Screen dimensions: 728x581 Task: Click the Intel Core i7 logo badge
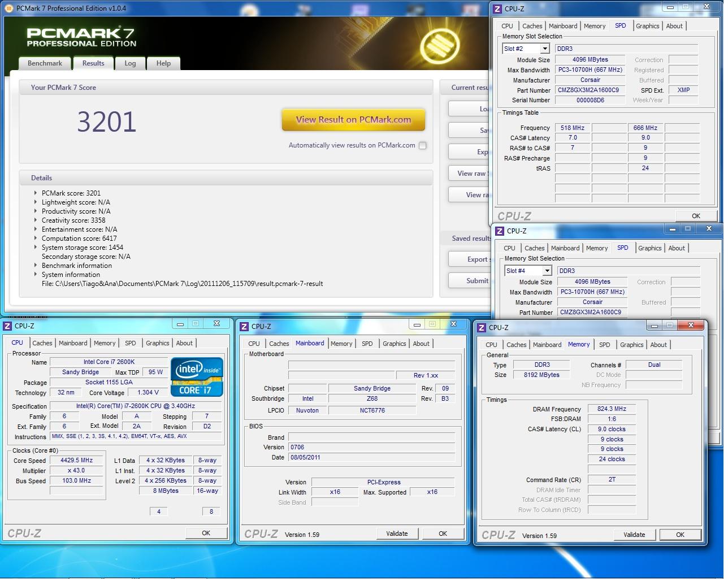point(197,377)
